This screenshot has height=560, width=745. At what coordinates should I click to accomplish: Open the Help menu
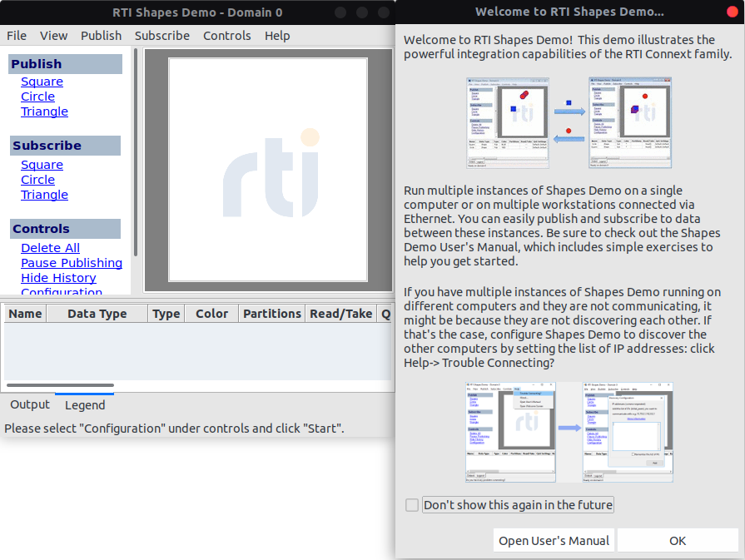pyautogui.click(x=277, y=36)
